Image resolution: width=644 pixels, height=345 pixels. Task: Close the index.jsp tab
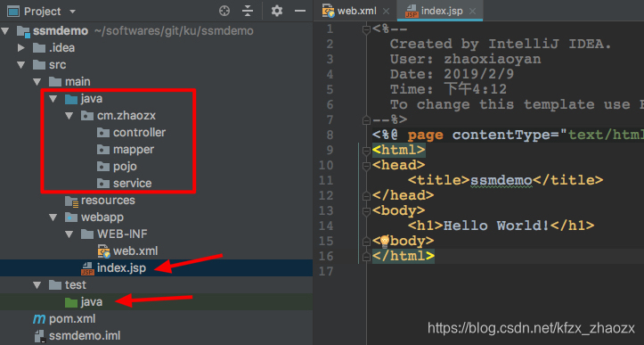(x=472, y=11)
